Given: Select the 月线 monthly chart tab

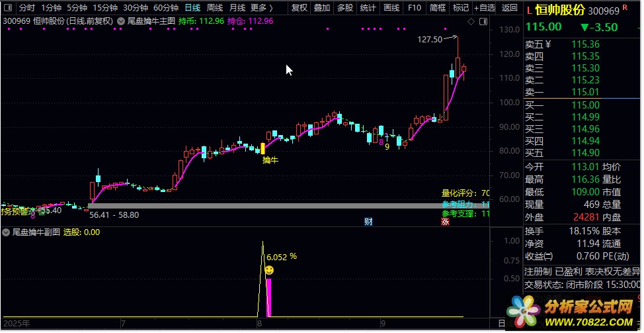Looking at the screenshot, I should (x=237, y=8).
